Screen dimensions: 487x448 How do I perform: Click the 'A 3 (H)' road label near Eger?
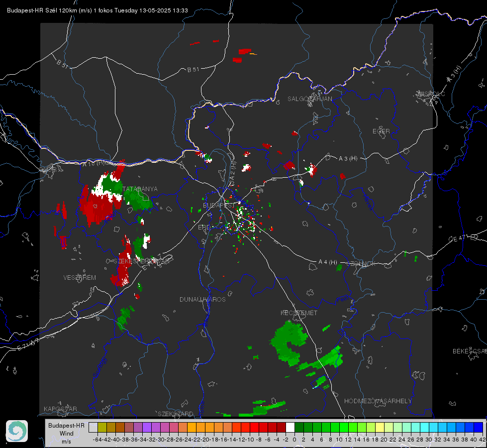pos(348,159)
